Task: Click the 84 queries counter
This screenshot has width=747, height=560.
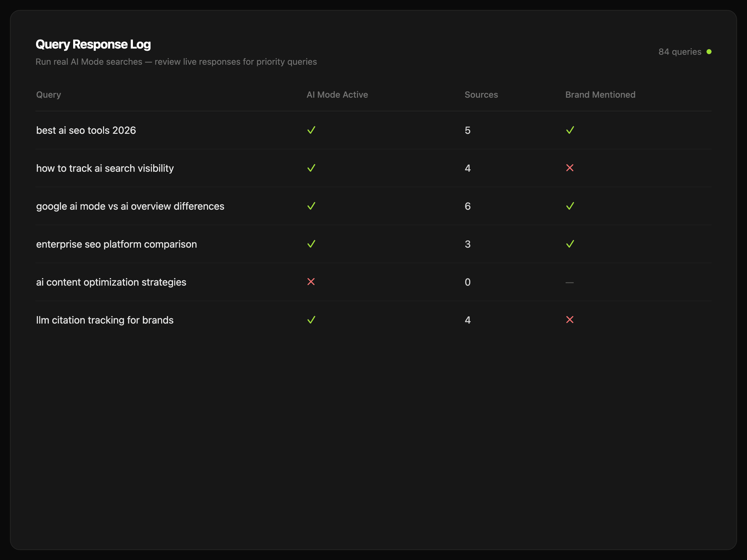Action: (679, 52)
